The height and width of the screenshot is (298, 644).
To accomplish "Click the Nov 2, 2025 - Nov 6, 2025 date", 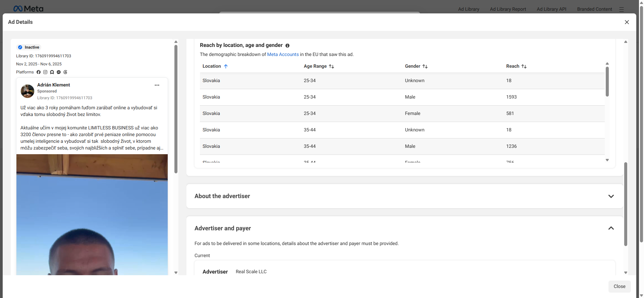I will tap(39, 64).
